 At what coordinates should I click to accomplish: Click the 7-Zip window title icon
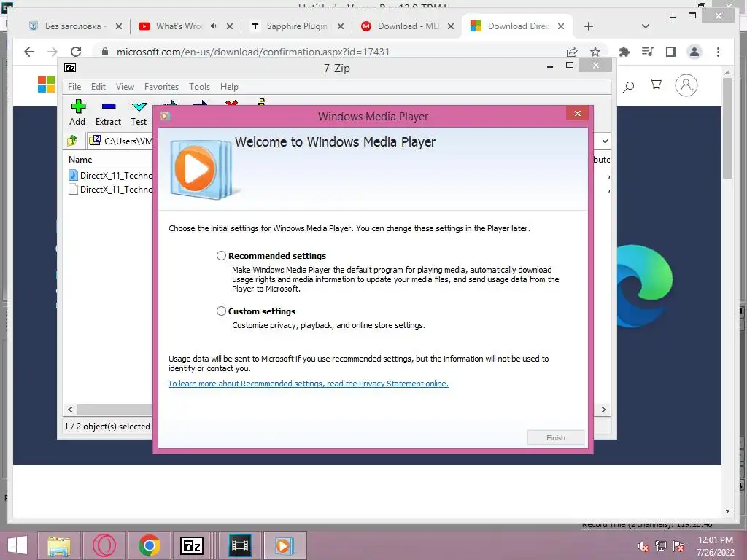pyautogui.click(x=70, y=68)
